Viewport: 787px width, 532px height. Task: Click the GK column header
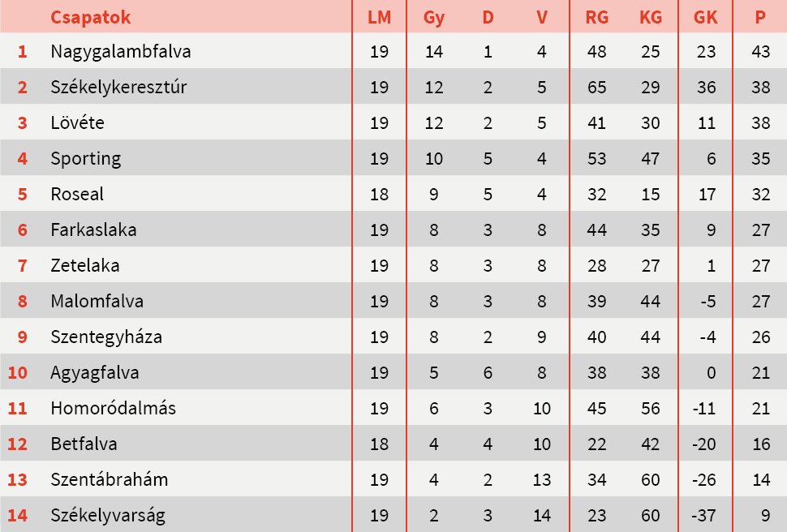point(706,17)
